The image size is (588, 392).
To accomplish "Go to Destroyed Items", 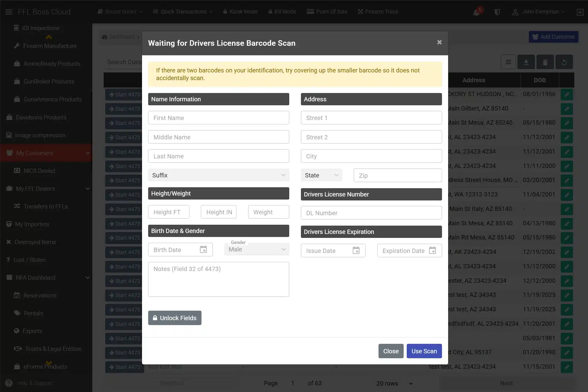I will coord(35,242).
